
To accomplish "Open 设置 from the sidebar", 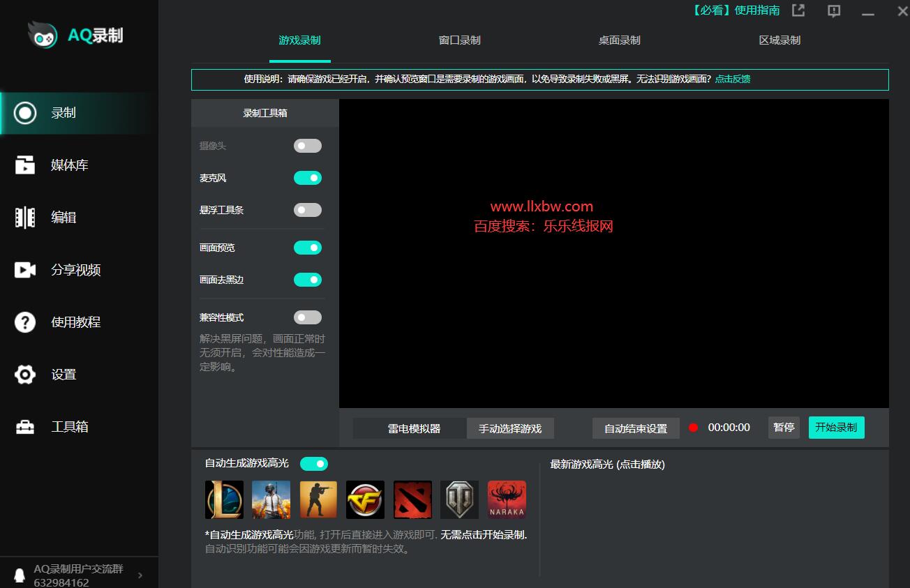I will [x=63, y=374].
